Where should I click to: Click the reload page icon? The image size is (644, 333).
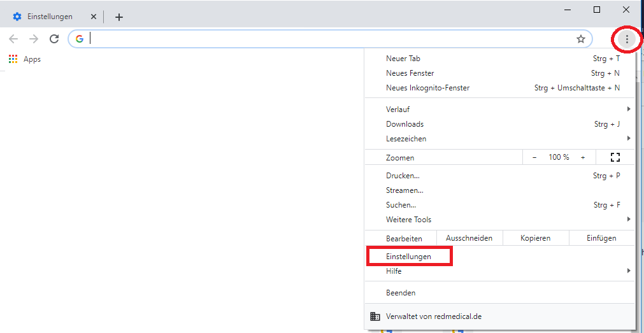coord(54,39)
